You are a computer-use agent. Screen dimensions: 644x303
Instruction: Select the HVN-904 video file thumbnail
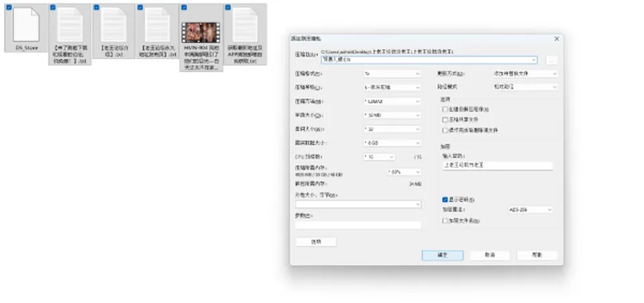pos(201,33)
